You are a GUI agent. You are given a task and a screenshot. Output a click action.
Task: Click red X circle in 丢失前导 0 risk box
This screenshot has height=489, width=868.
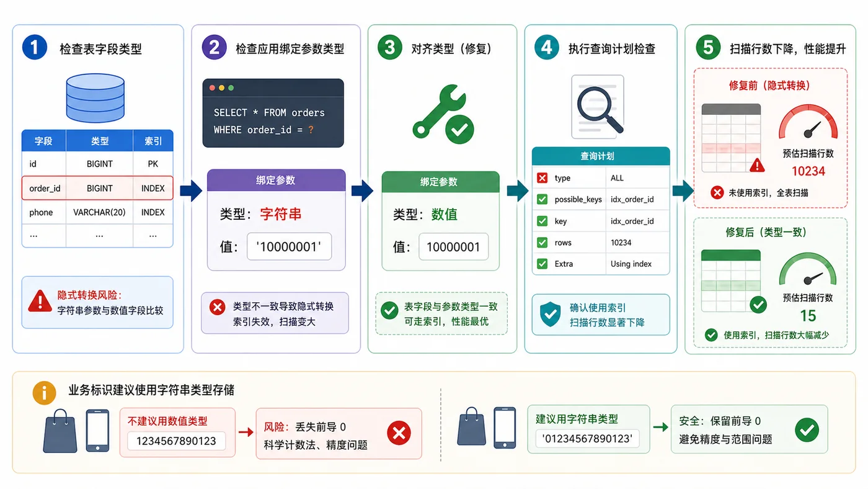399,433
